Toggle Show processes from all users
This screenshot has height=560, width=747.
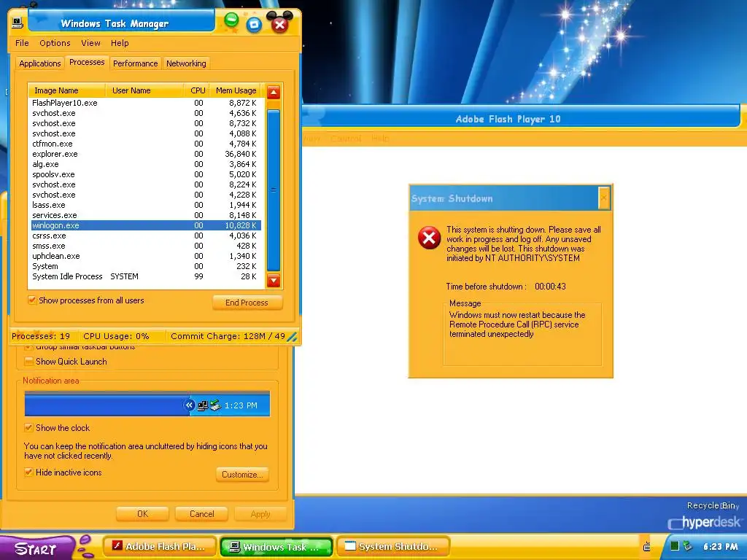click(x=32, y=300)
